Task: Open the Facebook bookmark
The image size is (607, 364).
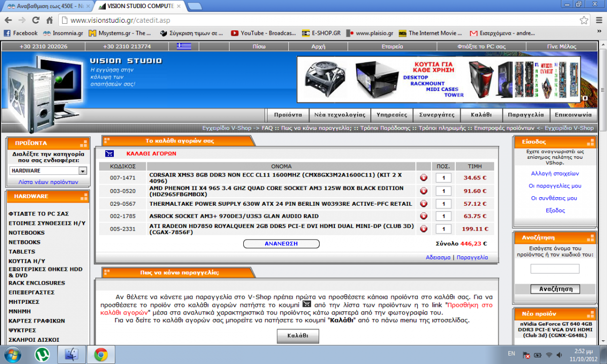Action: [x=21, y=33]
